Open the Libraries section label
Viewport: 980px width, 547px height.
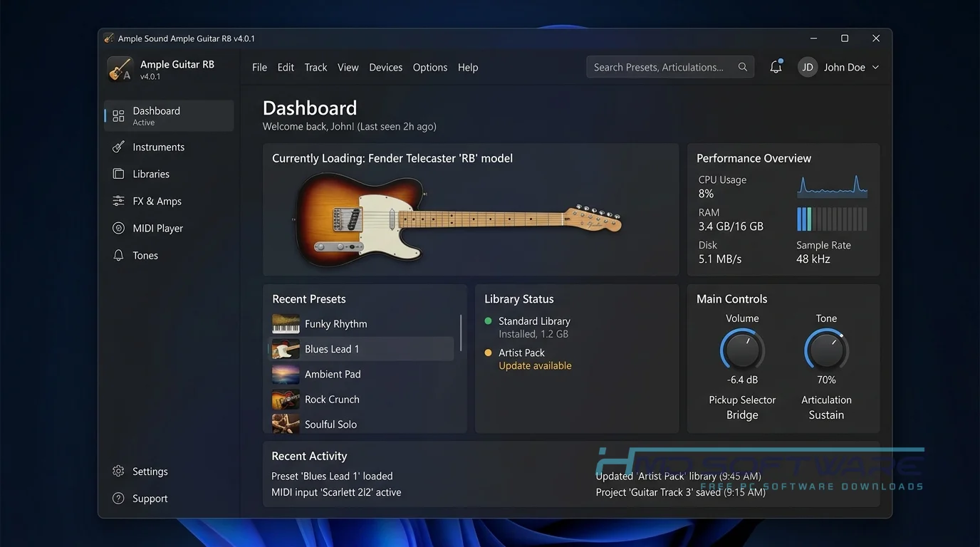point(151,174)
